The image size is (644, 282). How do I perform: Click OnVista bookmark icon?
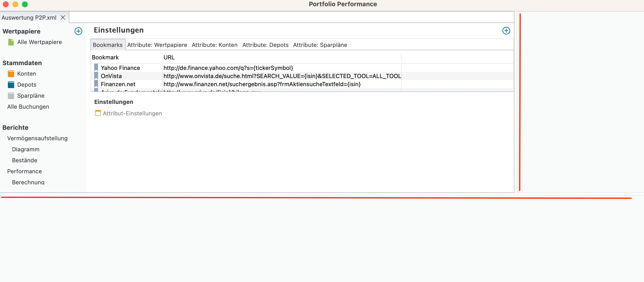96,76
